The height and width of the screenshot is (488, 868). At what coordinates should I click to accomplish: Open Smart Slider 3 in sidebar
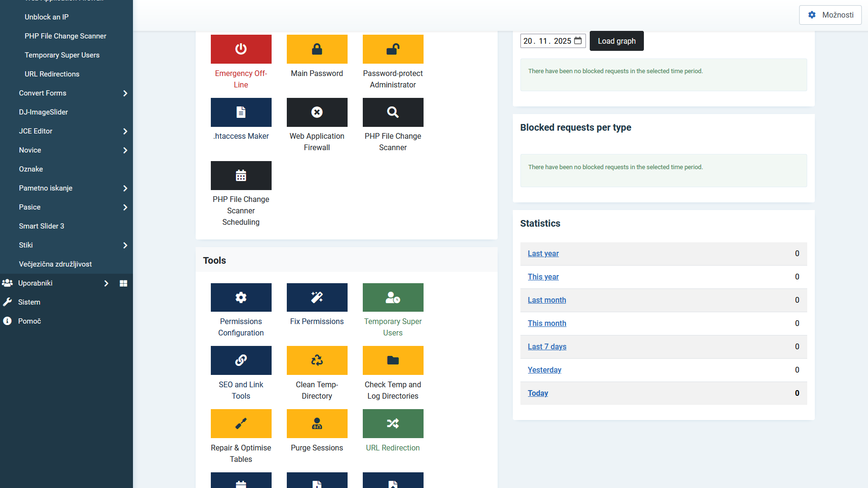(42, 226)
